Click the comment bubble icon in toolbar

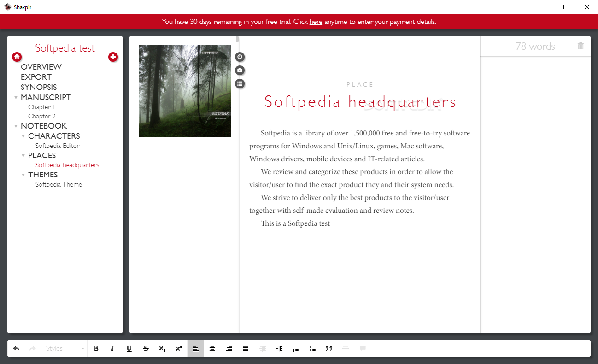pos(363,348)
